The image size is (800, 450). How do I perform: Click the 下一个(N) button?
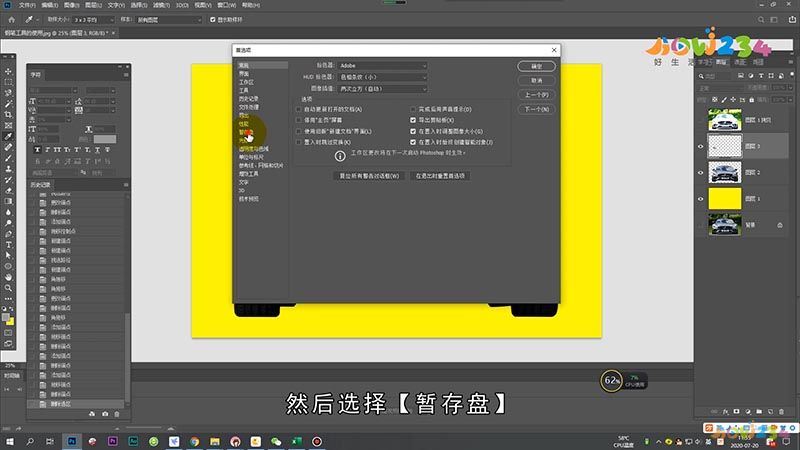536,109
